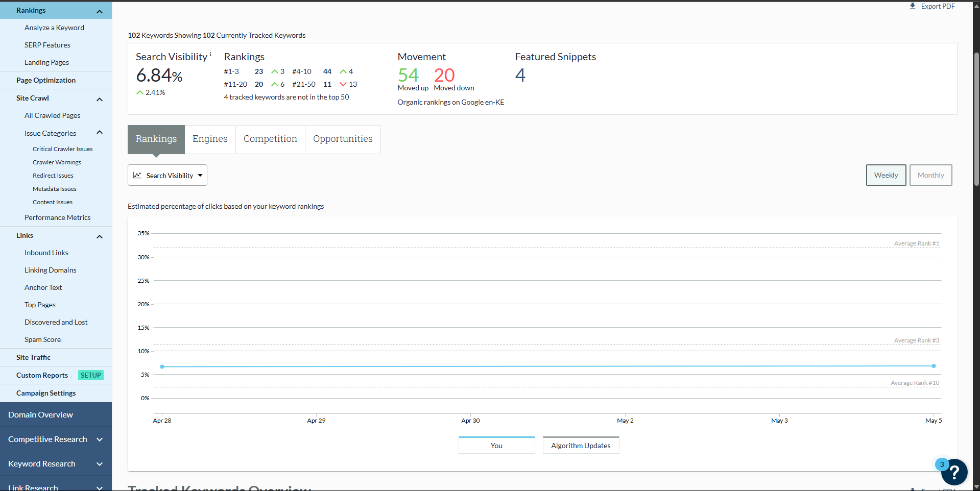This screenshot has height=491, width=980.
Task: Select the Monthly view toggle
Action: point(930,175)
